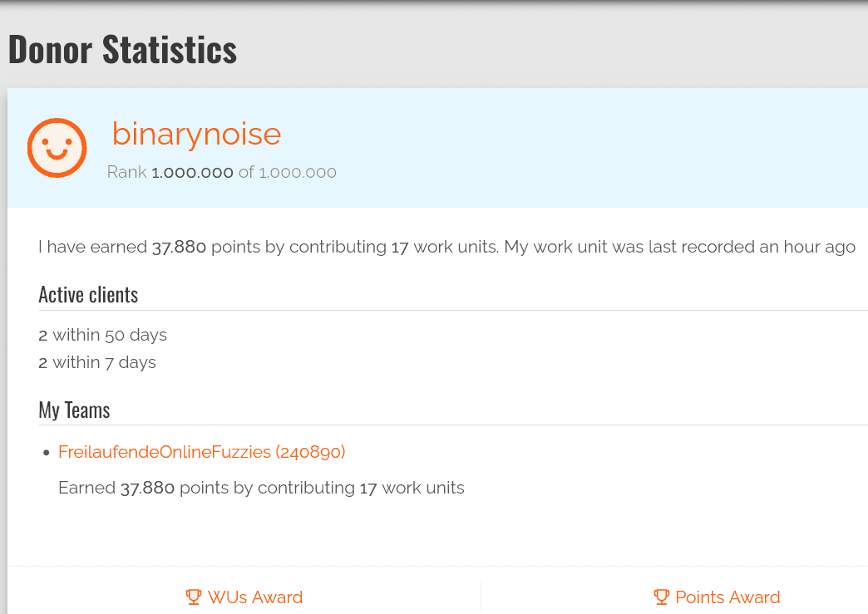Click the bullet point before the team name
Screen dimensions: 868x614
click(x=47, y=453)
